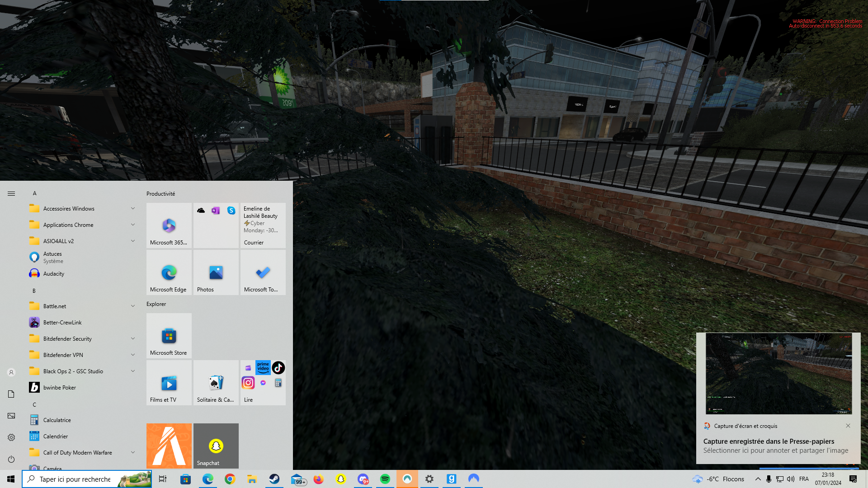Open the volume control in the tray
This screenshot has height=488, width=868.
791,479
